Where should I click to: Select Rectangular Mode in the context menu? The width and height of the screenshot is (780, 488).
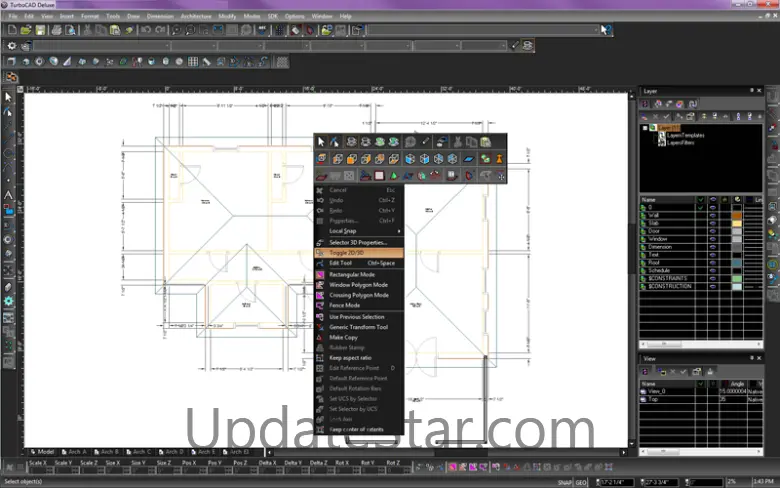click(351, 274)
